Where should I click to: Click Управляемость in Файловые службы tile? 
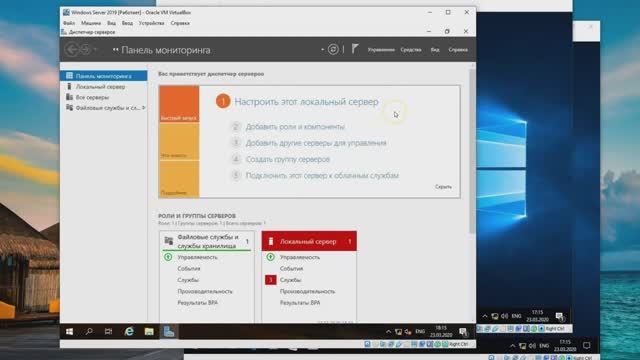pyautogui.click(x=198, y=257)
